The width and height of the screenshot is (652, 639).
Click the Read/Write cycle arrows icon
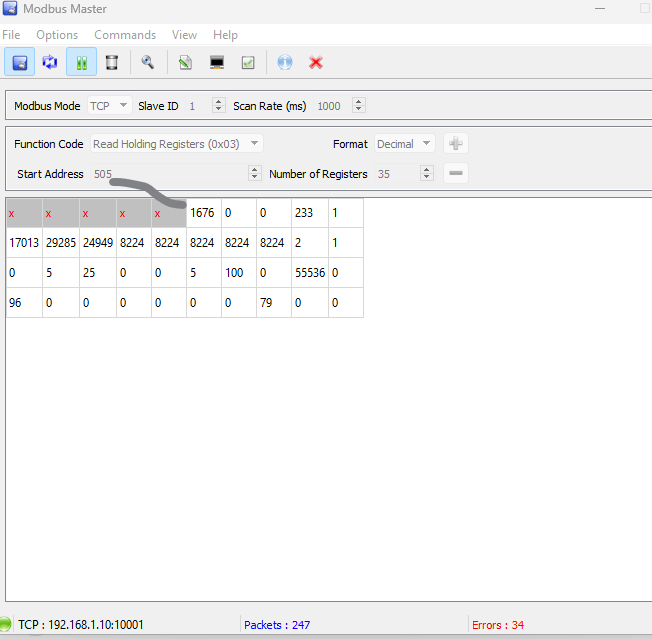click(x=50, y=62)
